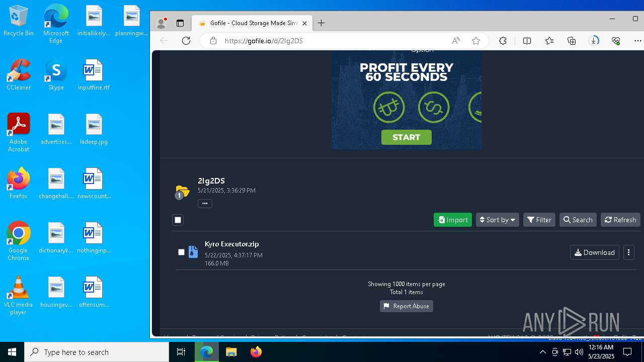Open Microsoft Edge desktop shortcut
This screenshot has width=644, height=362.
coord(56,24)
